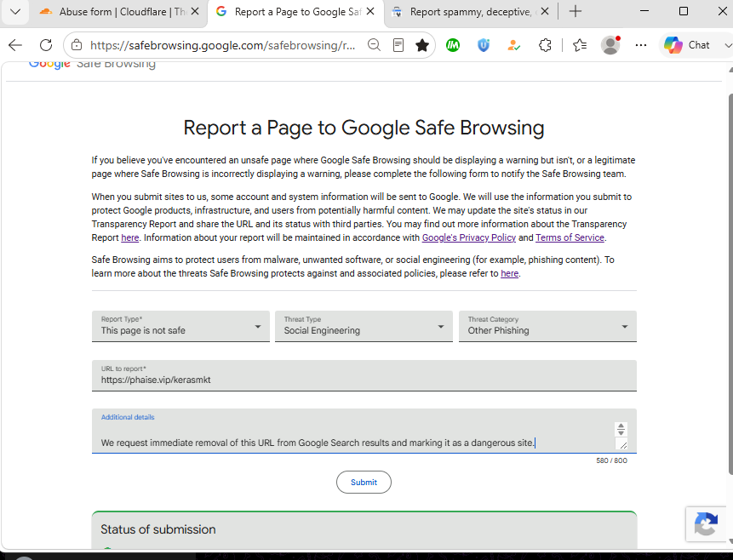Open the Google's Privacy Policy link
733x560 pixels.
click(x=469, y=237)
